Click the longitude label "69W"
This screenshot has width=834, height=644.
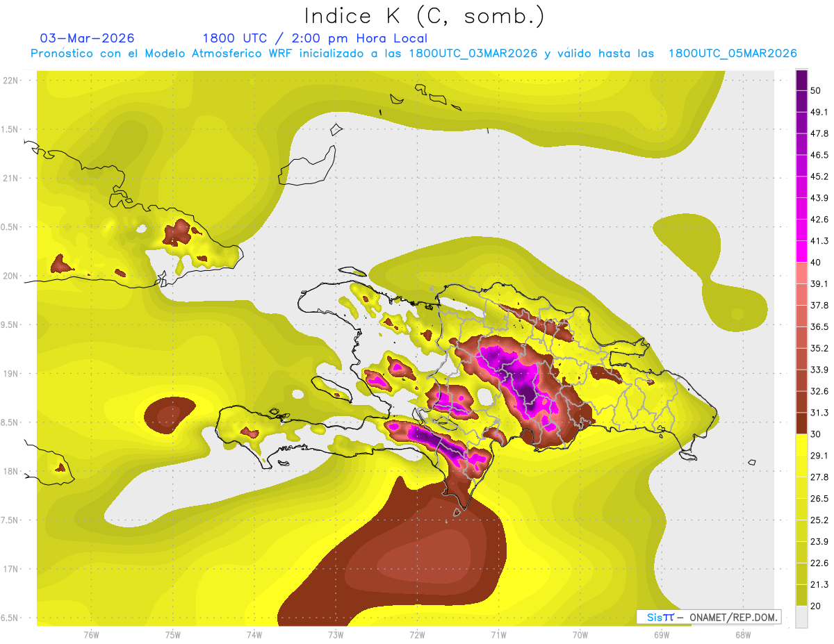click(x=661, y=634)
